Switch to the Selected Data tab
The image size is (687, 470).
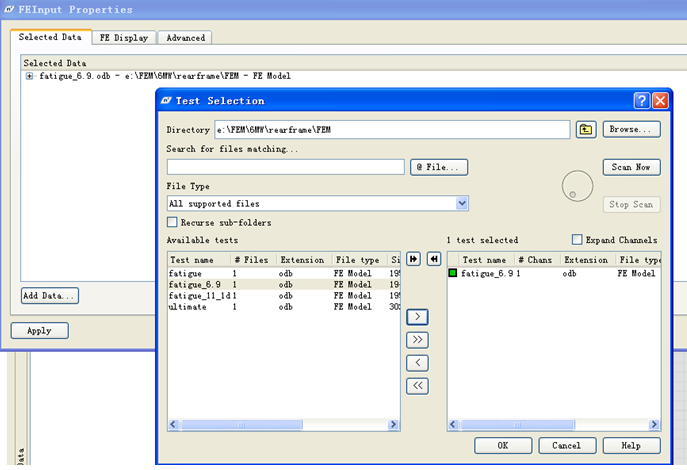[x=50, y=37]
